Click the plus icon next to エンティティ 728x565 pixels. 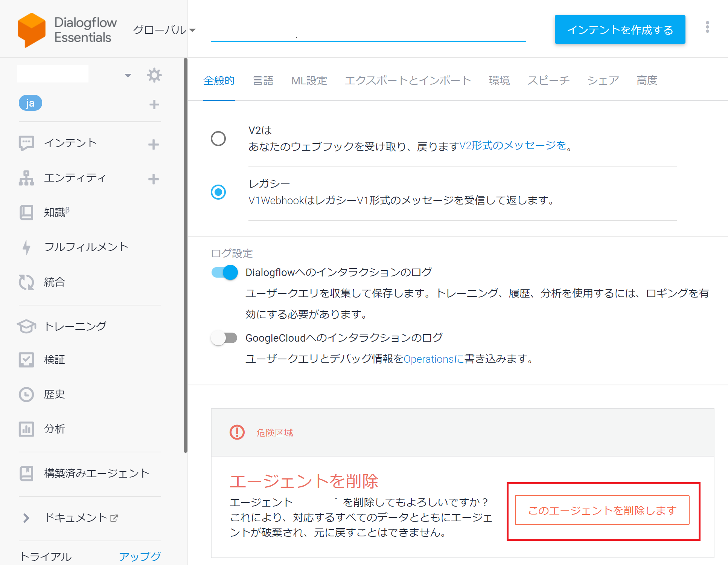tap(153, 179)
